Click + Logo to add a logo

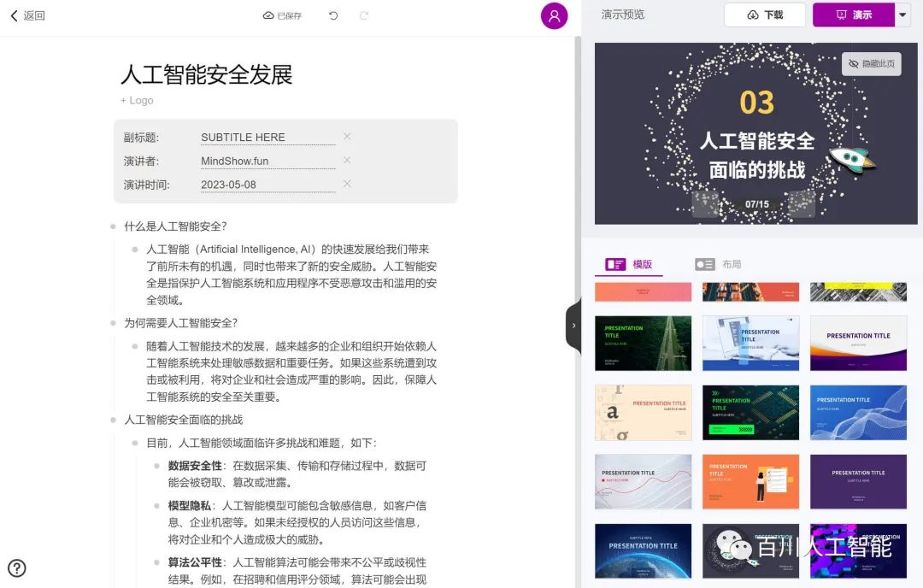tap(137, 100)
